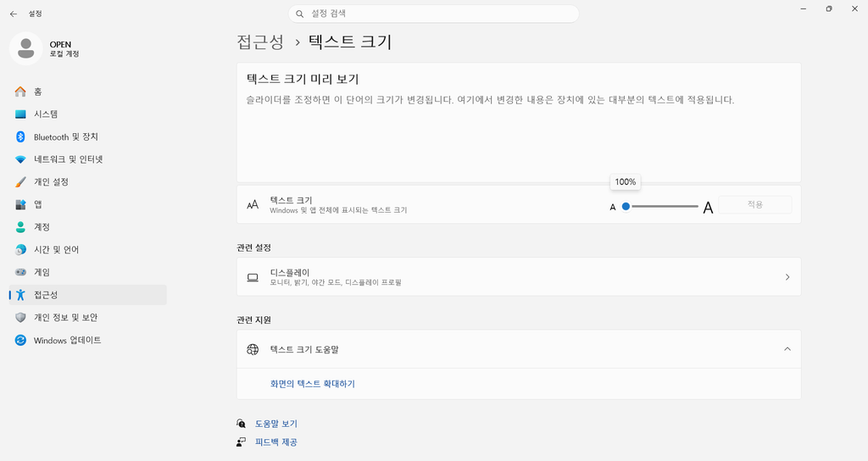868x461 pixels.
Task: Open Bluetooth 및 장치 category
Action: point(88,136)
